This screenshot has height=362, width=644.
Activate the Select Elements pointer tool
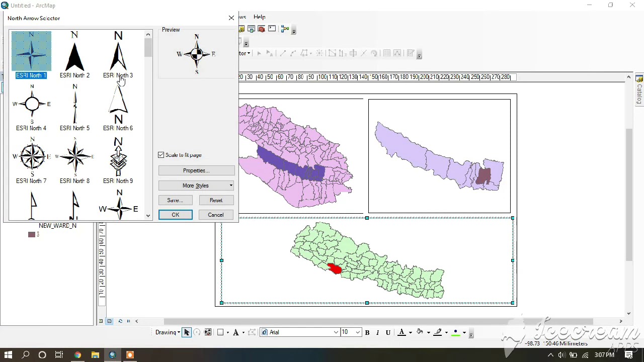pyautogui.click(x=187, y=332)
